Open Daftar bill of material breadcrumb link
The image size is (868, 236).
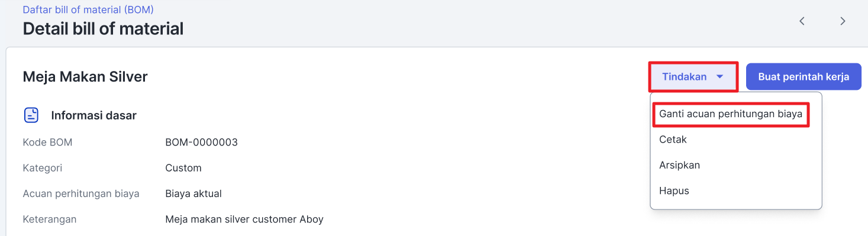(x=88, y=9)
